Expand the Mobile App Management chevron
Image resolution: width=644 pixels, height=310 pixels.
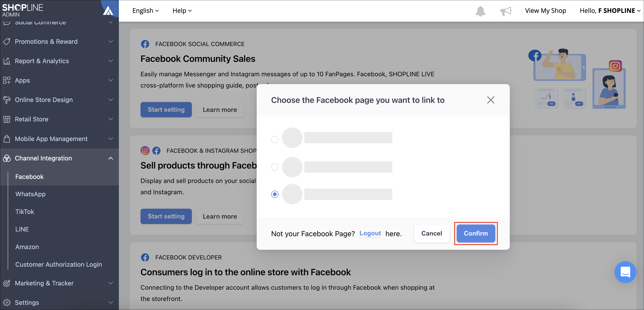coord(111,139)
